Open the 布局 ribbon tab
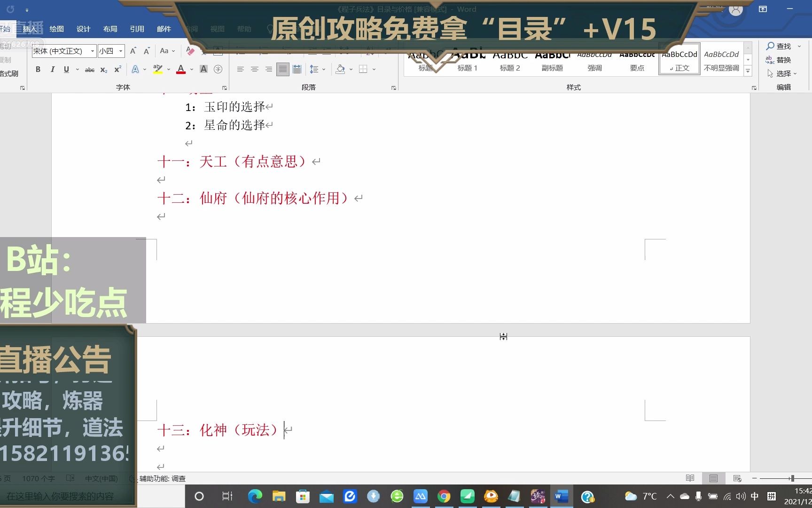 [x=110, y=29]
